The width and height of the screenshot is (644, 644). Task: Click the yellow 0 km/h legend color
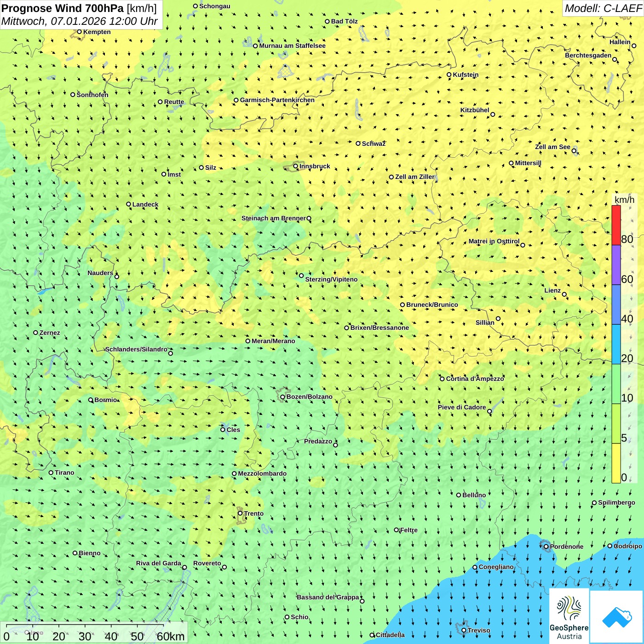tap(616, 463)
